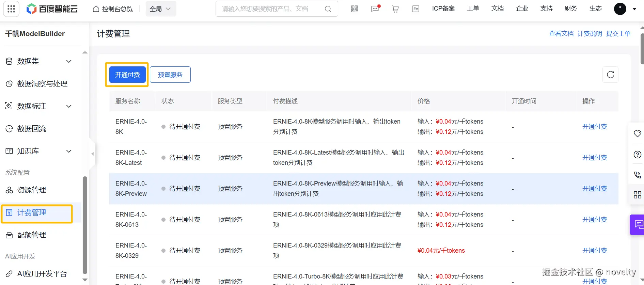Open 文档 in top menu

497,9
